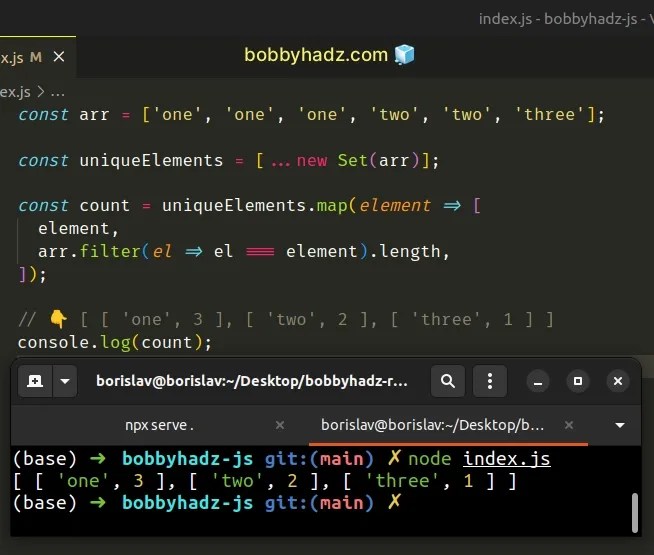Expand the terminal tab list dropdown arrow
The image size is (654, 555).
(x=620, y=425)
